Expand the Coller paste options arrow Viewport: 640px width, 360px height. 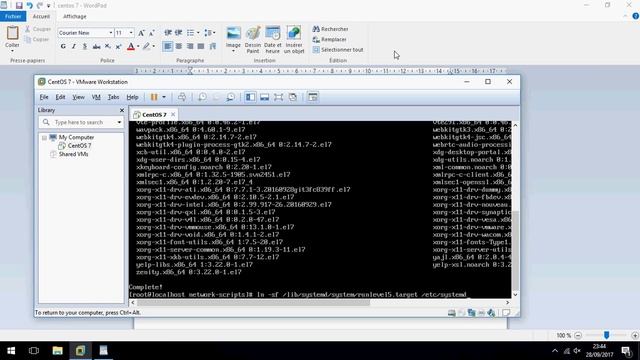(x=12, y=51)
